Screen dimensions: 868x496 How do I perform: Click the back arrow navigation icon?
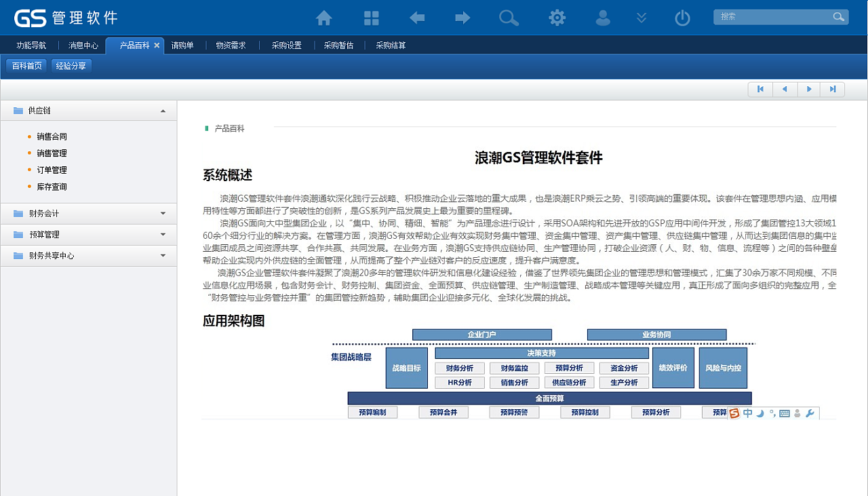pos(416,18)
